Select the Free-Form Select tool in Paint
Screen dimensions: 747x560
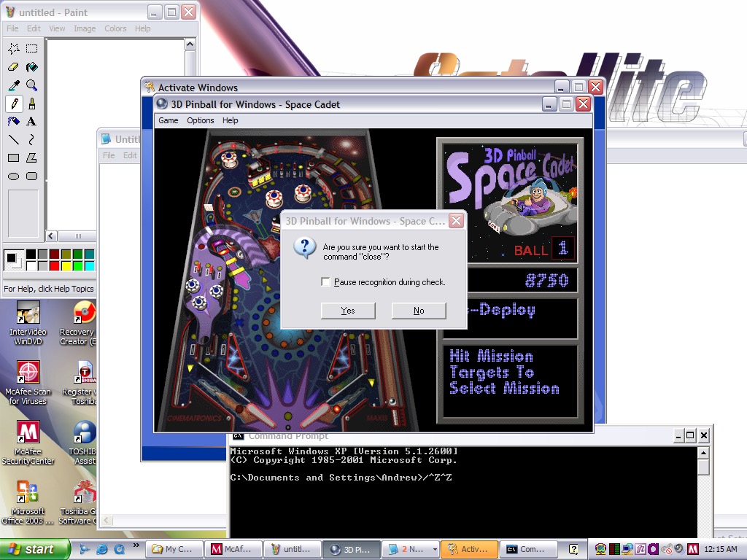14,49
